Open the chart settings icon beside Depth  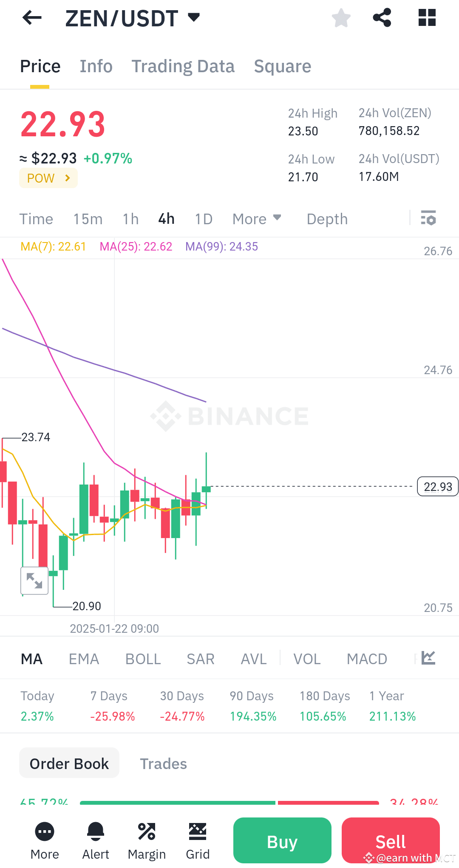coord(428,219)
